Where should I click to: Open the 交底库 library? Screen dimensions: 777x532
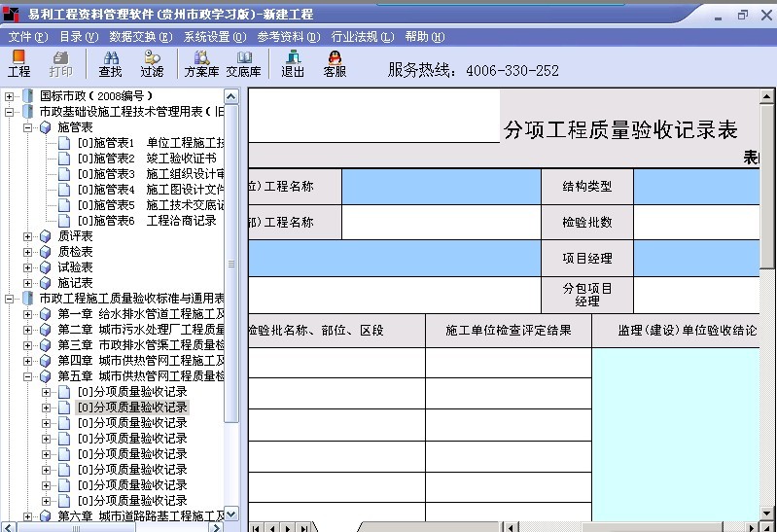[243, 64]
